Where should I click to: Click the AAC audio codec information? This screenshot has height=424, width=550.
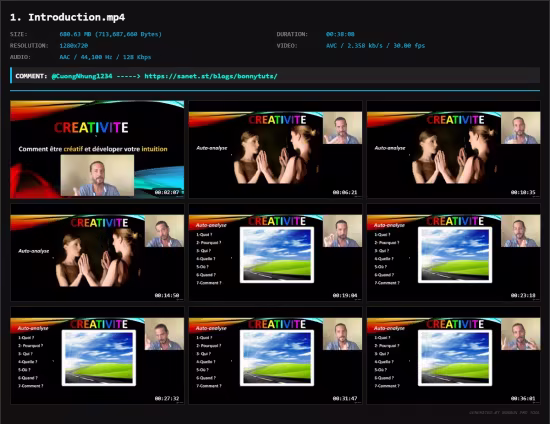tap(105, 57)
